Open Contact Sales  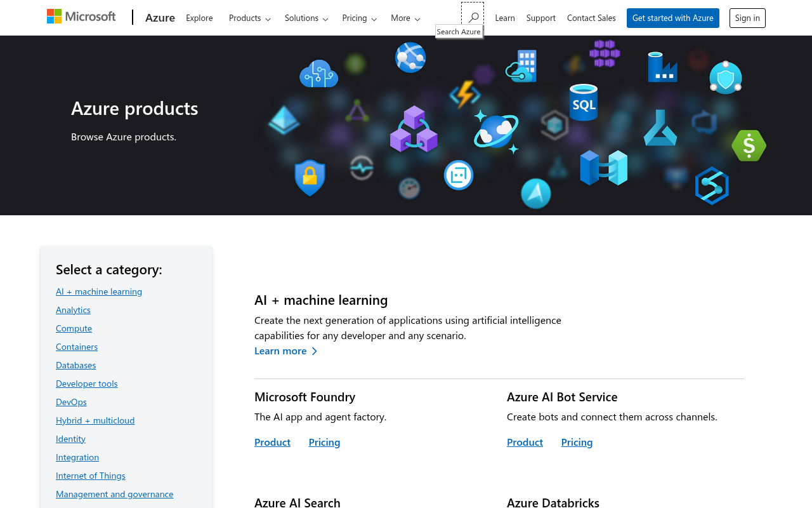tap(591, 18)
